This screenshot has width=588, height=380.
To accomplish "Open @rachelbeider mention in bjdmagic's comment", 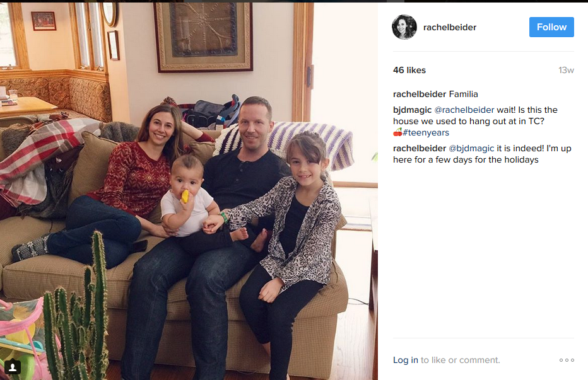I will (464, 110).
